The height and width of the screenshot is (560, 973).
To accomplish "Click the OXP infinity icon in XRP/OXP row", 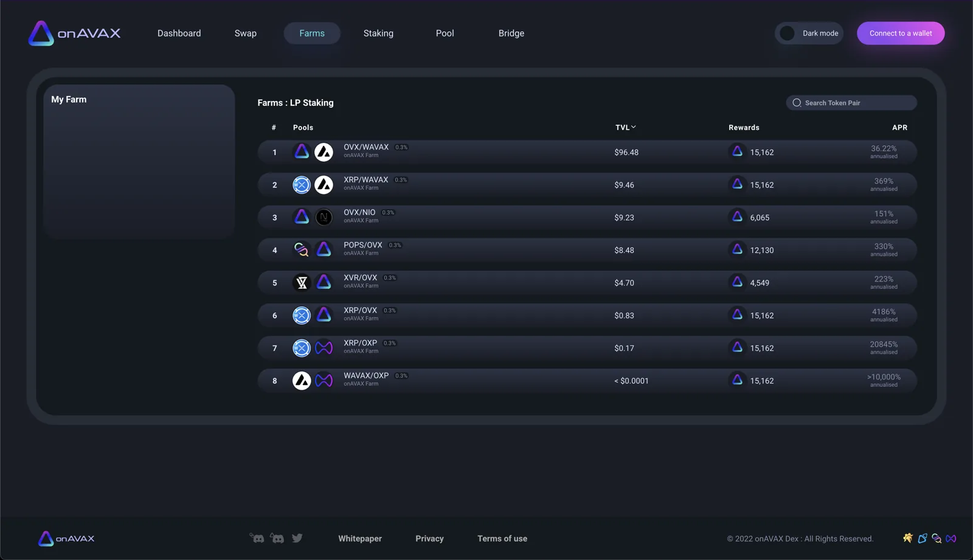I will click(324, 348).
